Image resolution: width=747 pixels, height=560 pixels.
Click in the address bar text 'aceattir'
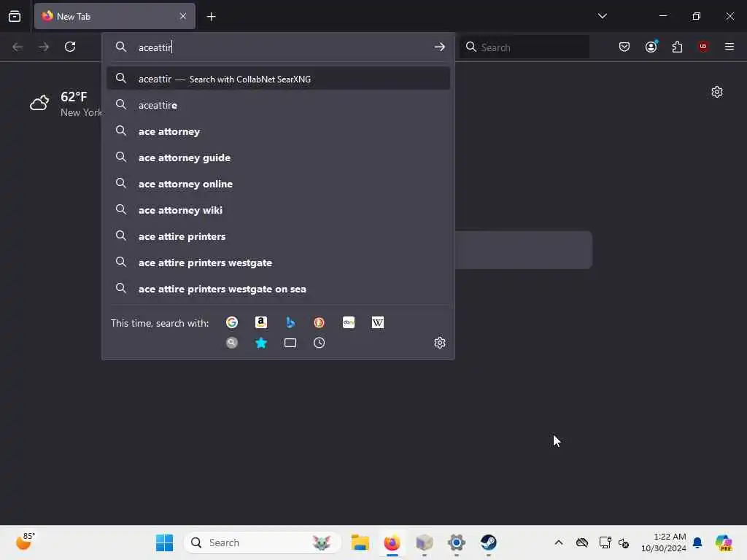155,47
